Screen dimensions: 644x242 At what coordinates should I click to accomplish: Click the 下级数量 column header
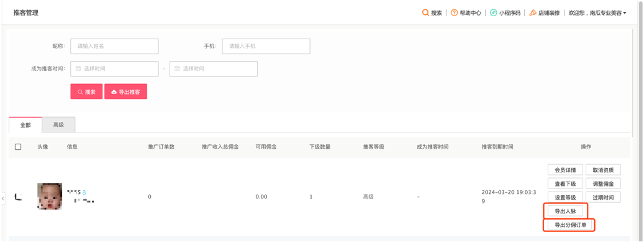click(320, 147)
